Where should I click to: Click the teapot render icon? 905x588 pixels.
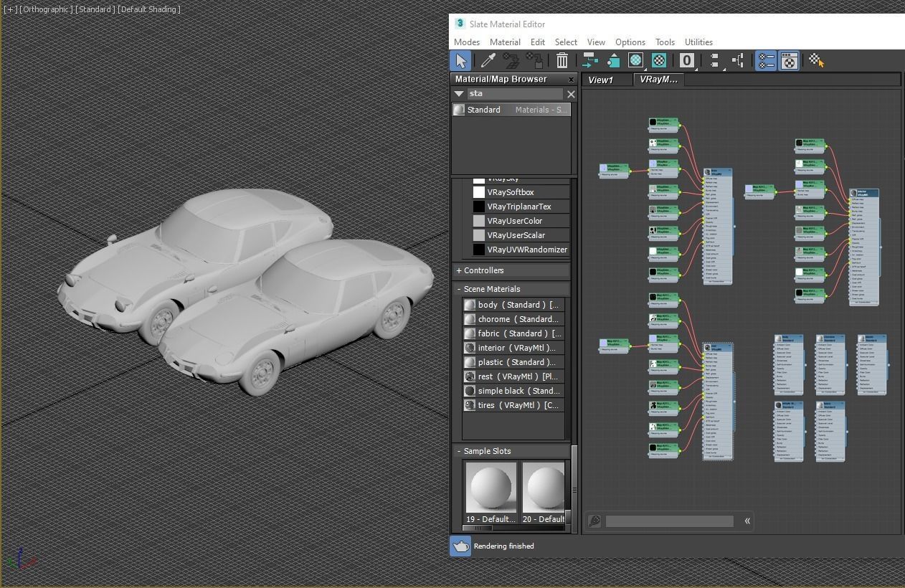click(x=460, y=546)
